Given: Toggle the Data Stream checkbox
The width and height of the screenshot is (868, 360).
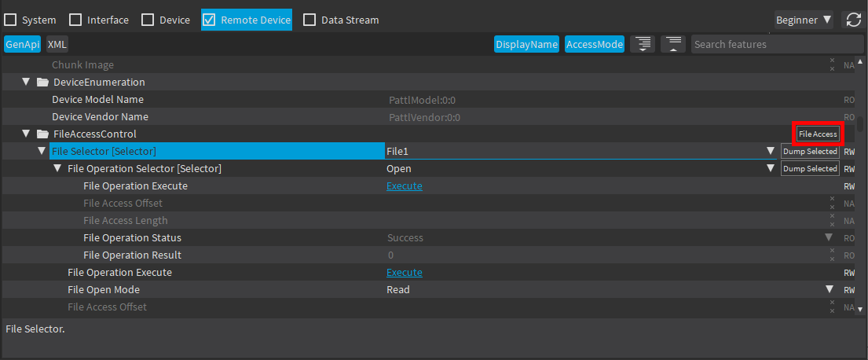Looking at the screenshot, I should (x=309, y=20).
